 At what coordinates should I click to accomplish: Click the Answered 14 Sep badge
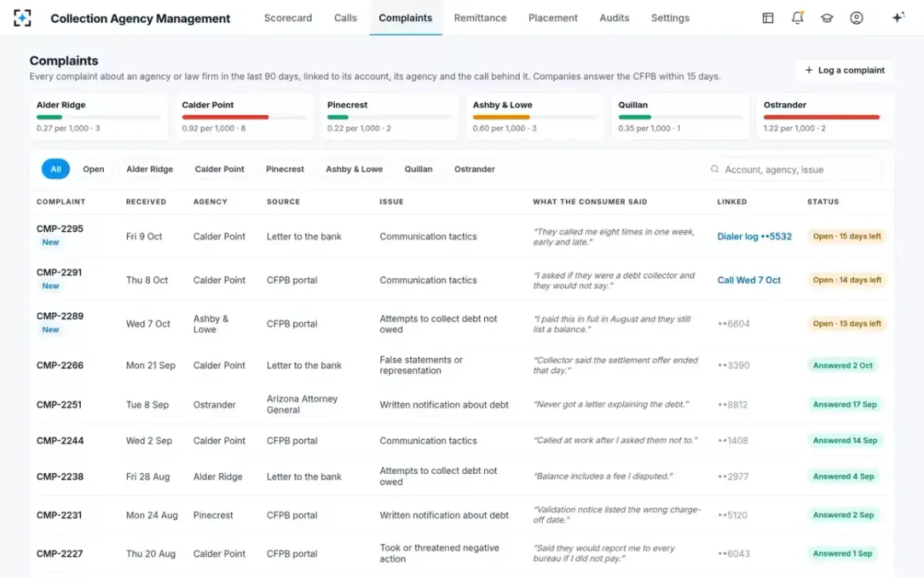[x=845, y=441]
